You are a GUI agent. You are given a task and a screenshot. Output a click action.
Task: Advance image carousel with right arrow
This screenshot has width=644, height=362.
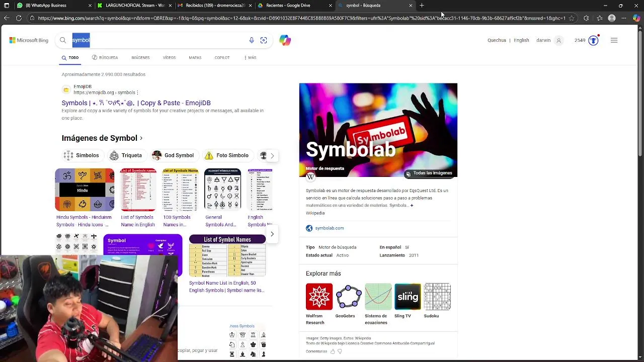pos(272,234)
